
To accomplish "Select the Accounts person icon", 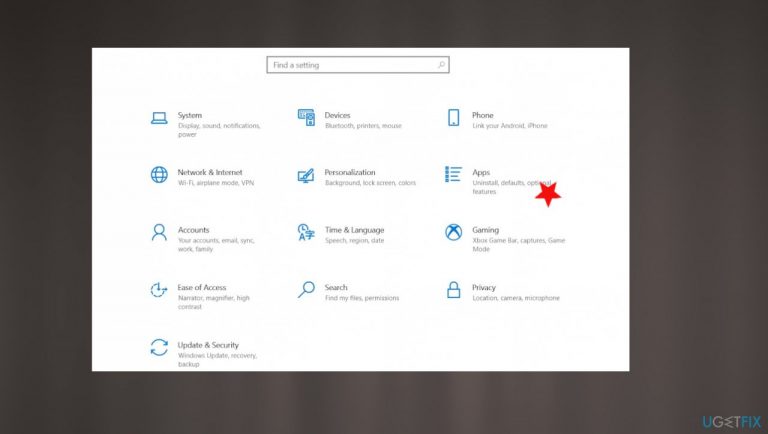I will [159, 232].
